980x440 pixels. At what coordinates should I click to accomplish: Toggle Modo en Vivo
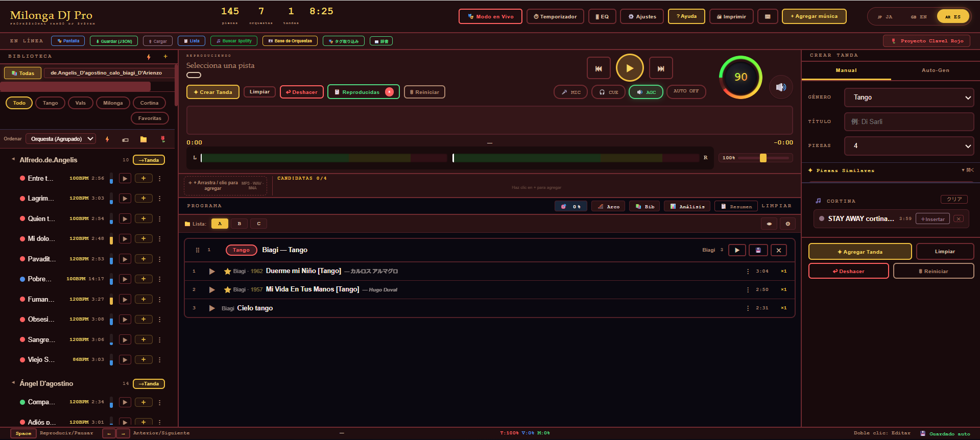pos(490,17)
